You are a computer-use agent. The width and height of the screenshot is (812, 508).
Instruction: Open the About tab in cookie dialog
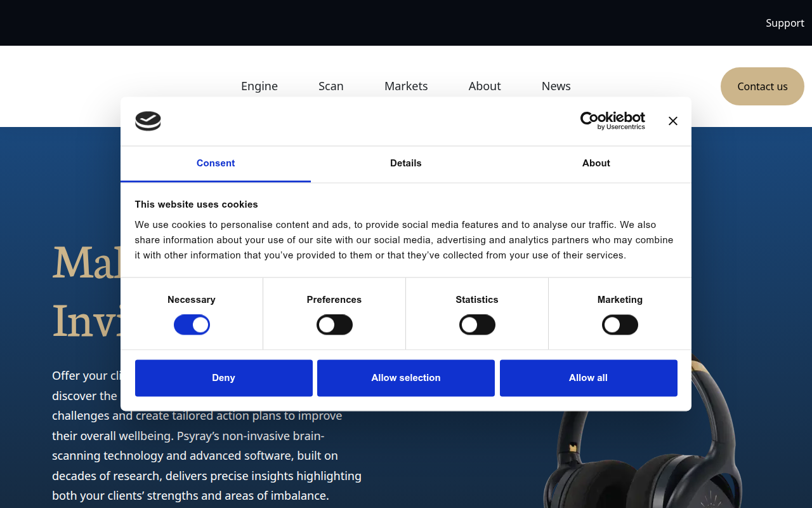click(596, 163)
